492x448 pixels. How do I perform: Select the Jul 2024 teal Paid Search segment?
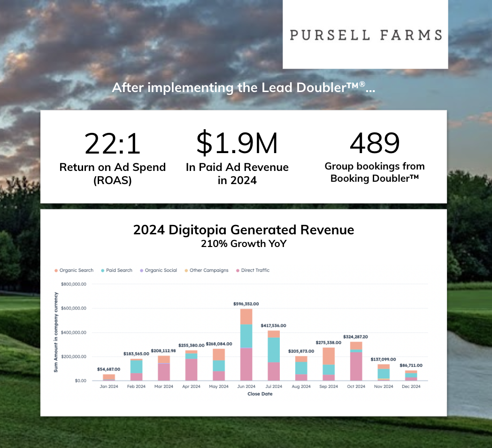pos(274,350)
